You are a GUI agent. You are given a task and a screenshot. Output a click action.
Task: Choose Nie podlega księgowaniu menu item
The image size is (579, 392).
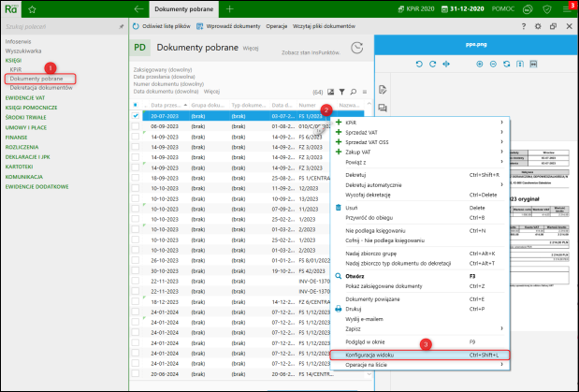click(377, 229)
